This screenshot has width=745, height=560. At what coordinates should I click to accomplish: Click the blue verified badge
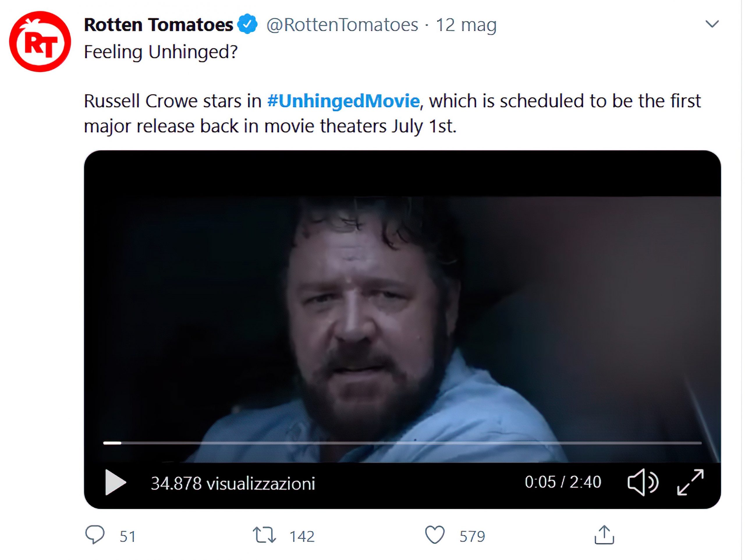click(x=248, y=24)
